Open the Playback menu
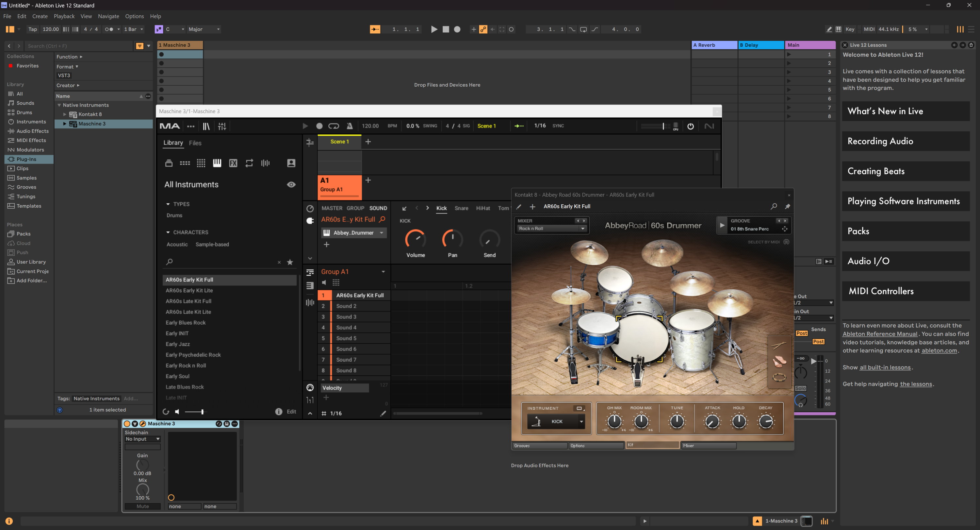This screenshot has width=980, height=530. (64, 16)
